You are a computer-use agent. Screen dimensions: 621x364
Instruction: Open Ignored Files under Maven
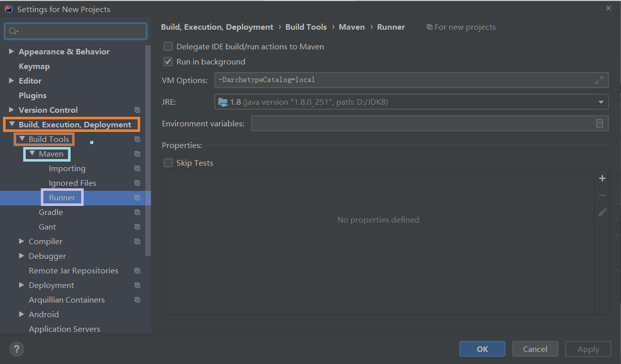73,183
